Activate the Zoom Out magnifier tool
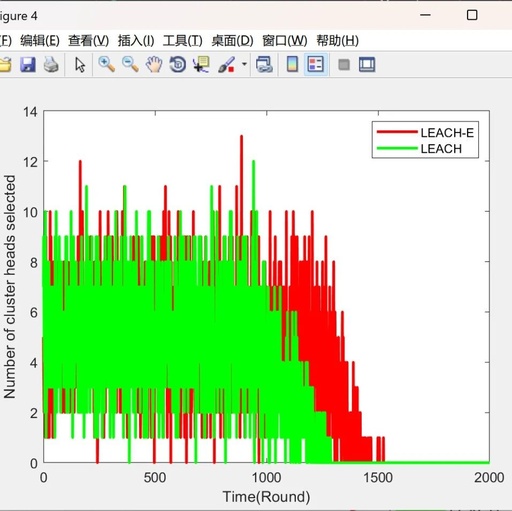This screenshot has width=512, height=511. 130,64
